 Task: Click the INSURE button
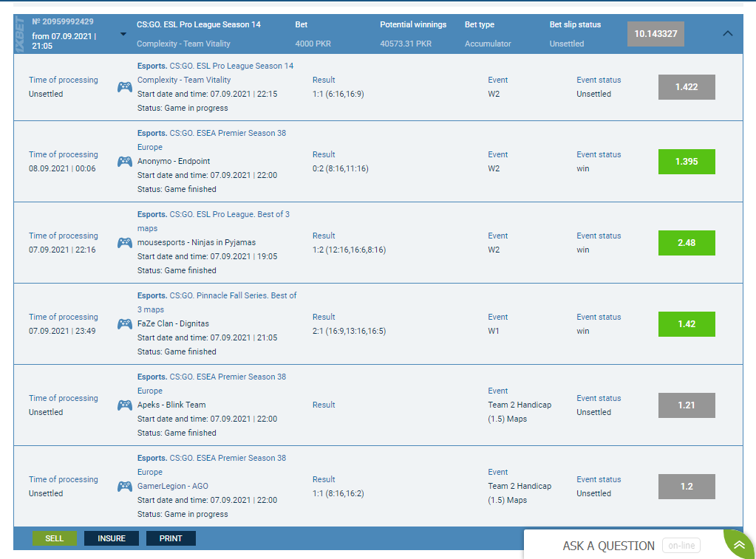click(x=112, y=538)
